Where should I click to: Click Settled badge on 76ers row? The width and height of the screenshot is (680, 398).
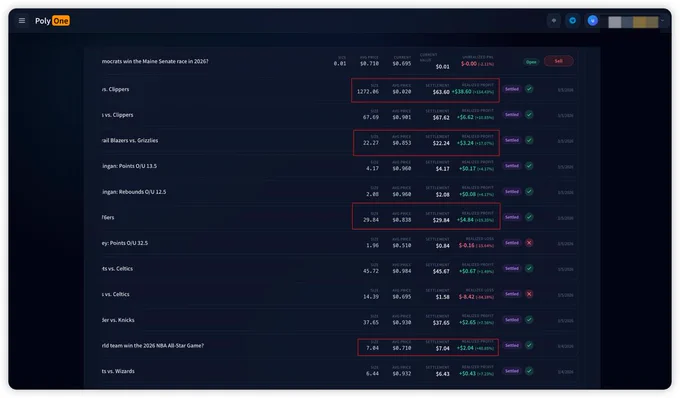512,217
